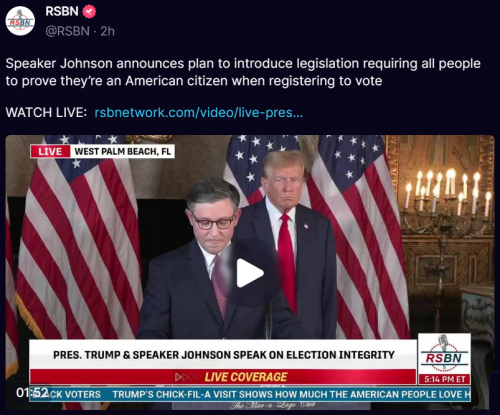Click the WATCH LIVE: text

(x=46, y=113)
